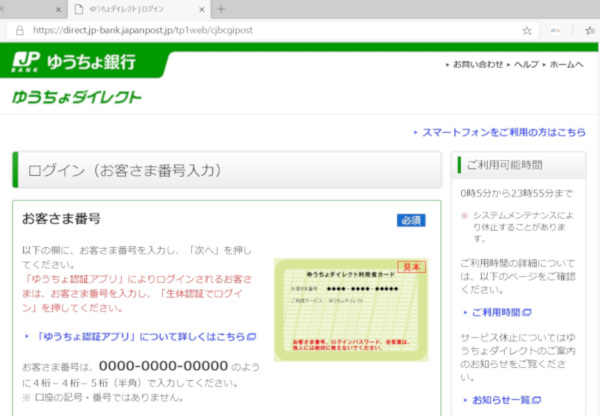
Task: Close the ゆうちょダイレクト ログイン tab
Action: [202, 10]
